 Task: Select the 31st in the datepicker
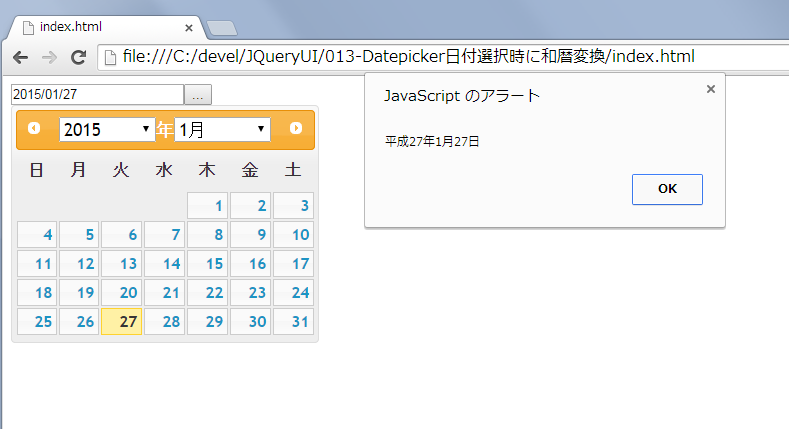click(x=293, y=321)
